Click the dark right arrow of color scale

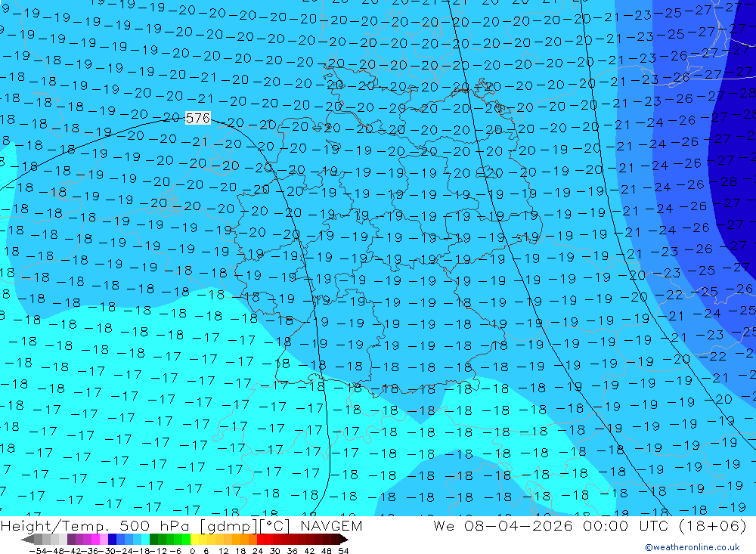click(344, 539)
